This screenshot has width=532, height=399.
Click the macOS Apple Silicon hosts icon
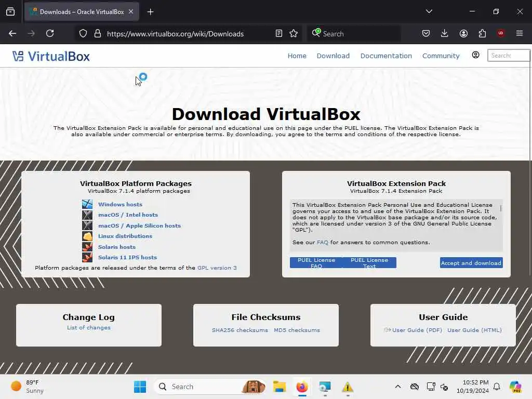pos(87,225)
